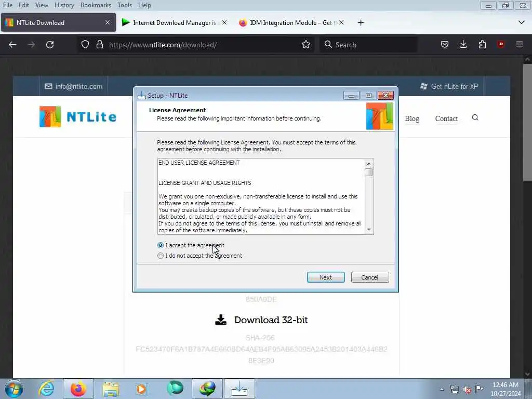Select the NTLite Download tab
This screenshot has width=532, height=399.
click(x=58, y=23)
